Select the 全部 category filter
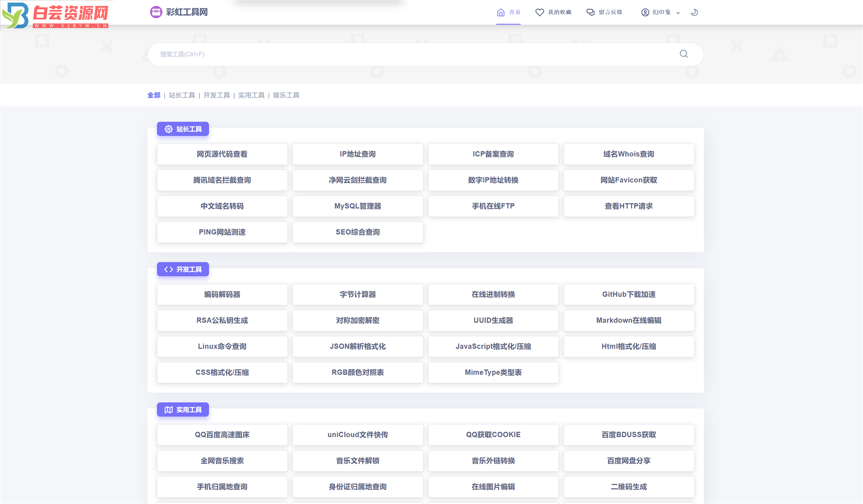Viewport: 863px width, 504px height. point(154,95)
